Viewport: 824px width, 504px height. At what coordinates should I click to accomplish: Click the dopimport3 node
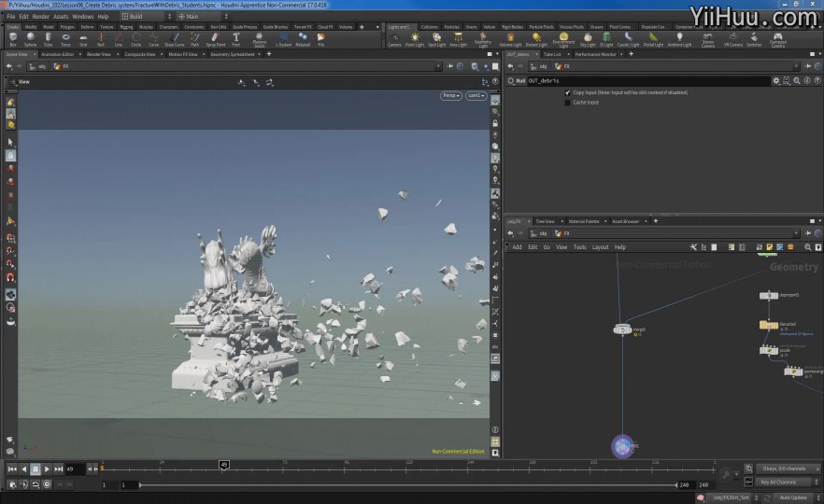click(x=768, y=296)
